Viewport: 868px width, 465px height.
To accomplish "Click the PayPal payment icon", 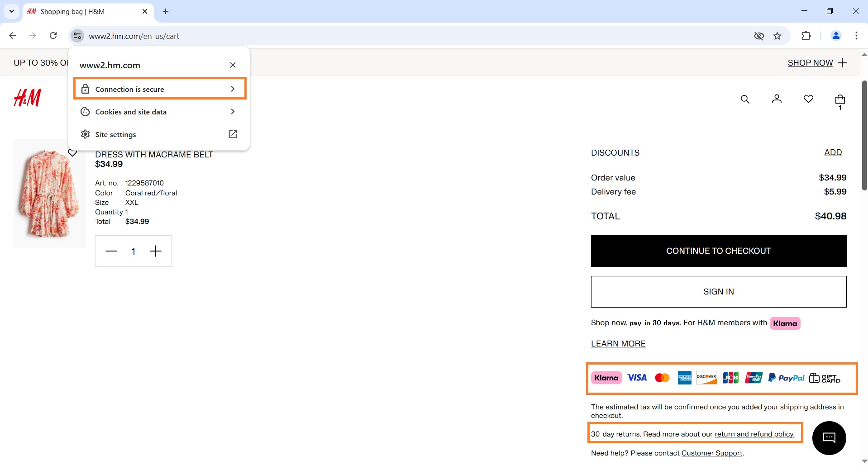I will [786, 377].
